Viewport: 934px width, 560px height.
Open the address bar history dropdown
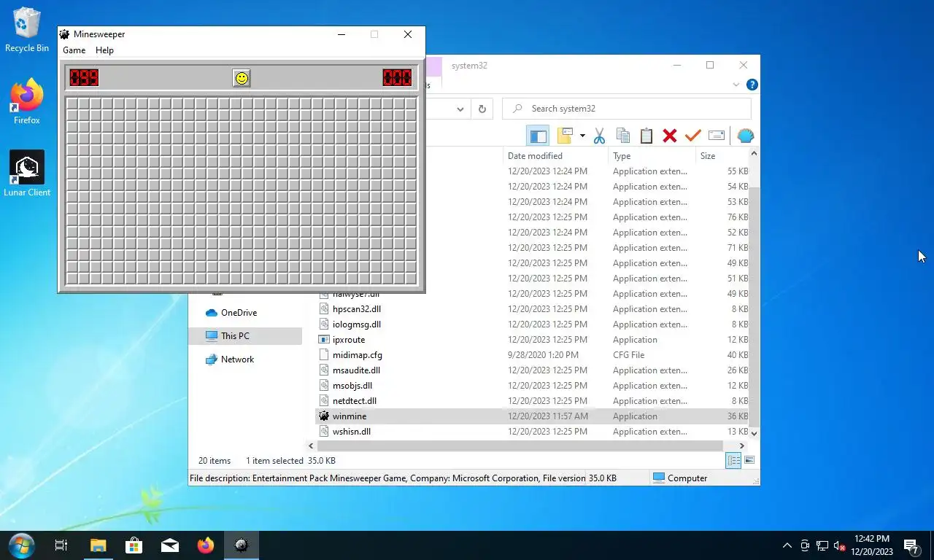460,109
